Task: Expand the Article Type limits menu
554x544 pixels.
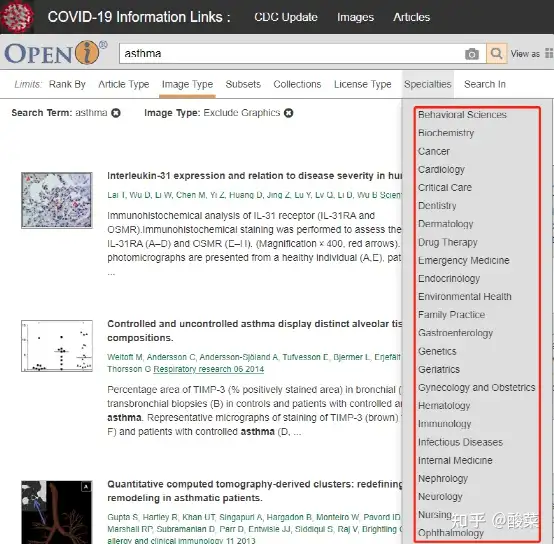Action: tap(124, 84)
